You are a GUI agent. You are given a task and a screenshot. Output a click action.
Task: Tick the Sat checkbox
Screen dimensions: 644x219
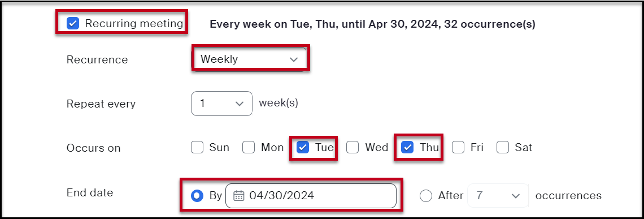click(503, 147)
